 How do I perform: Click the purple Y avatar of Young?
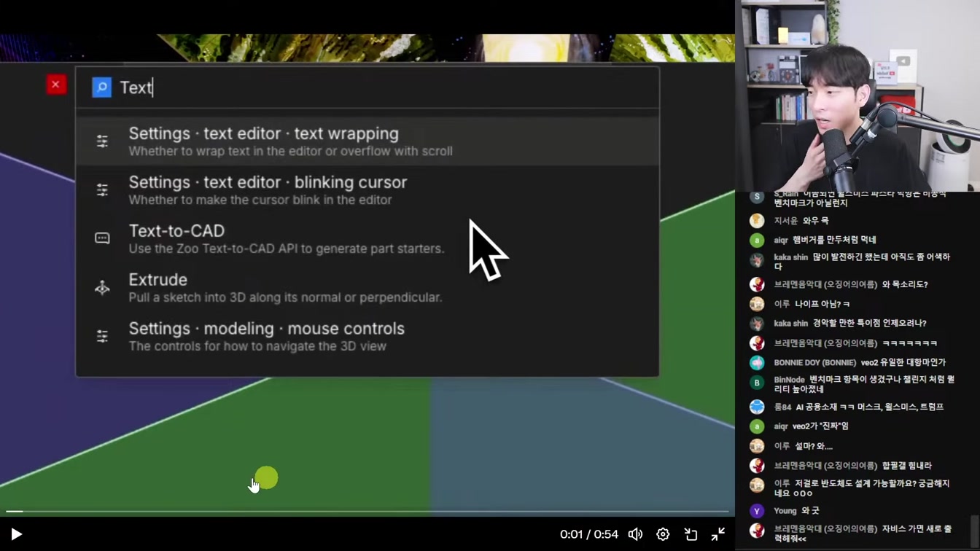tap(757, 511)
